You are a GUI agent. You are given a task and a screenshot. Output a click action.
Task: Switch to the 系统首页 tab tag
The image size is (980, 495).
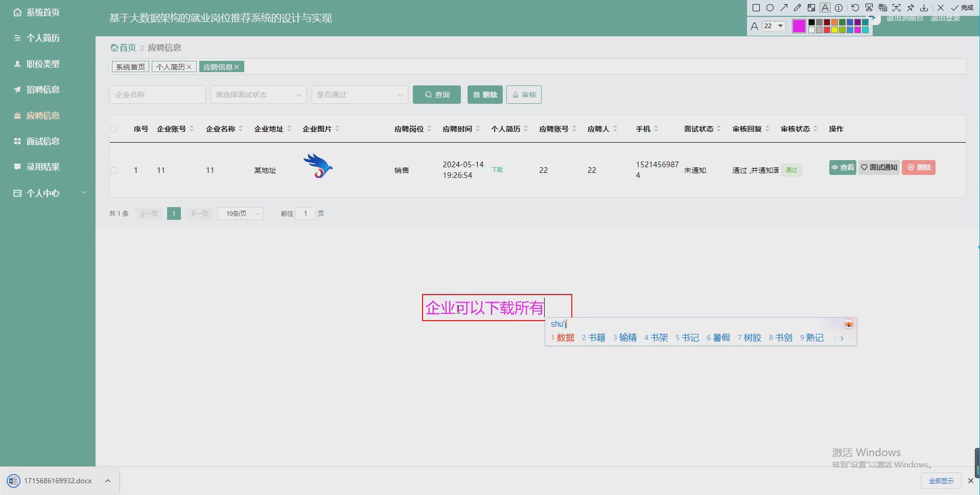(x=130, y=67)
